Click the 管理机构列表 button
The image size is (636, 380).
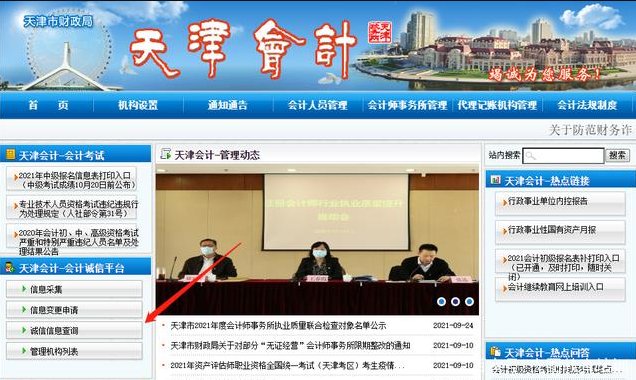point(74,351)
